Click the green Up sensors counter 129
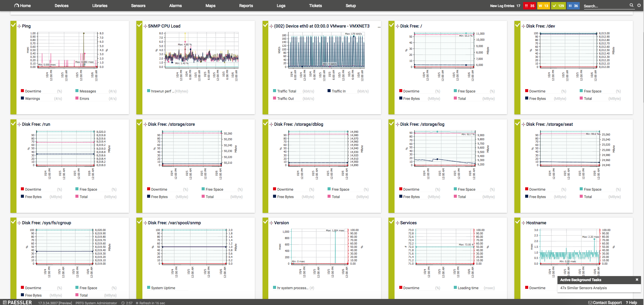Viewport: 644px width, 305px height. (558, 6)
